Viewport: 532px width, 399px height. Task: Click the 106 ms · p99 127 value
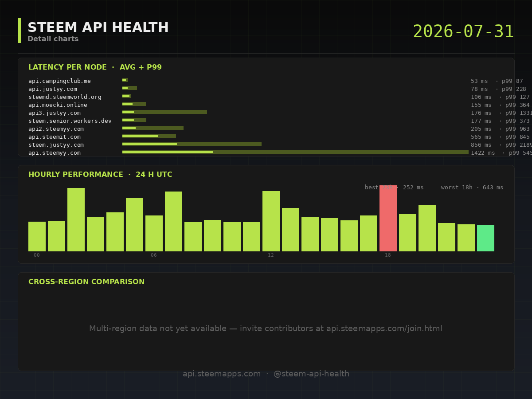click(500, 97)
